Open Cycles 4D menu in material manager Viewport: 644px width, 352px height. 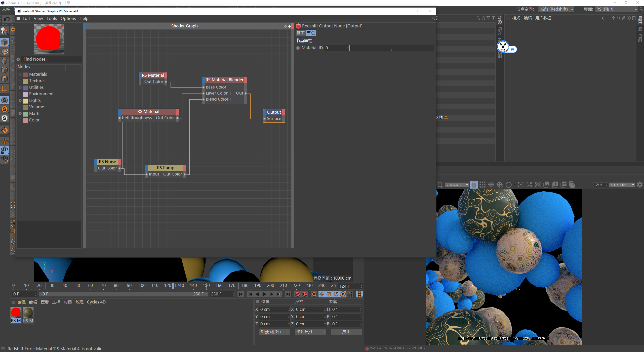click(96, 302)
